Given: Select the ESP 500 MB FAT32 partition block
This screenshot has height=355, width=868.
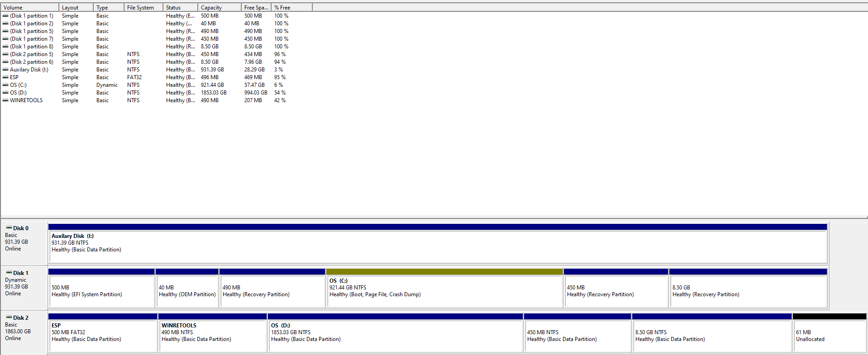Looking at the screenshot, I should pyautogui.click(x=103, y=333).
